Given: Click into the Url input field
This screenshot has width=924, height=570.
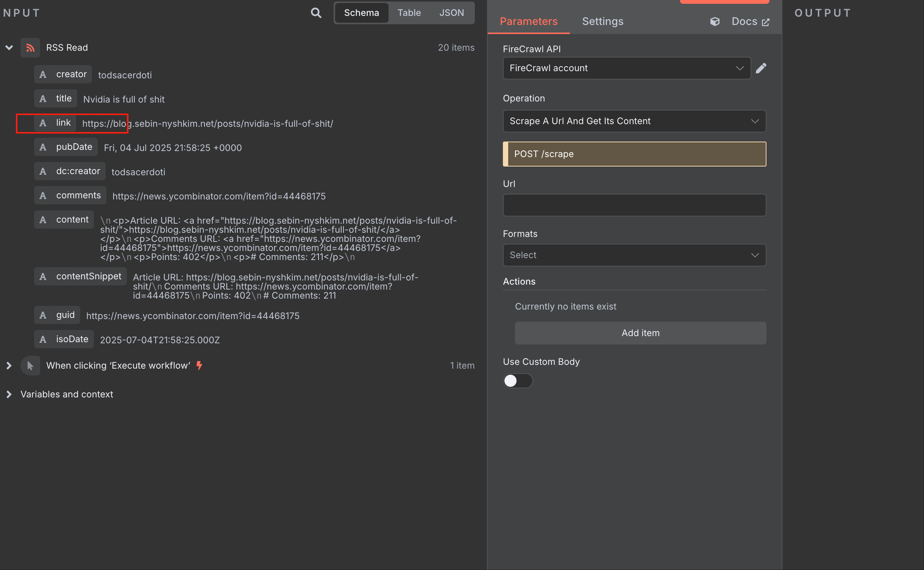Looking at the screenshot, I should (x=634, y=205).
